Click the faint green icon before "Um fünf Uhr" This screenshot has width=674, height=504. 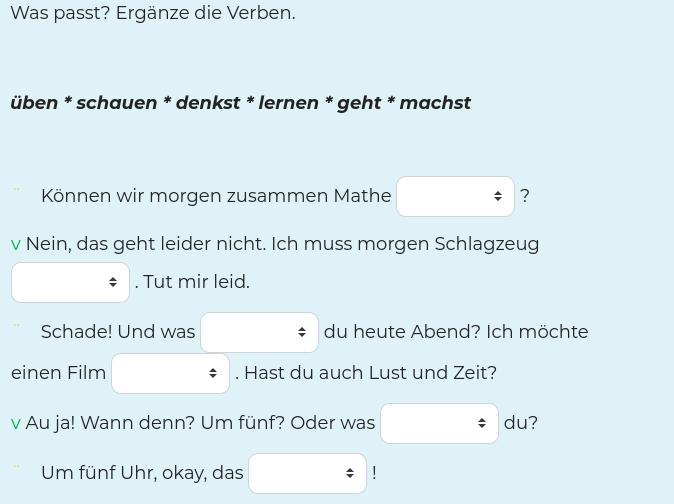16,466
